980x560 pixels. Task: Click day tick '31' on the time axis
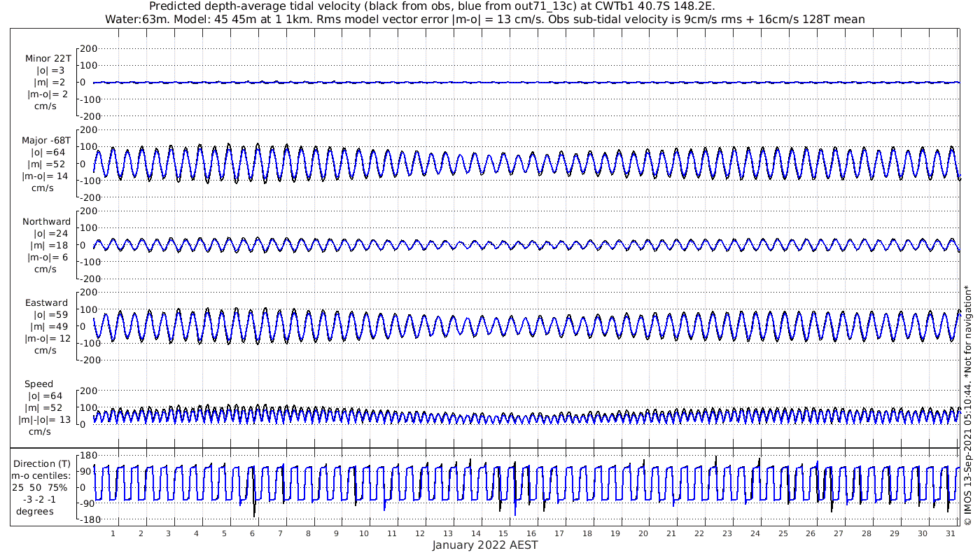[951, 533]
